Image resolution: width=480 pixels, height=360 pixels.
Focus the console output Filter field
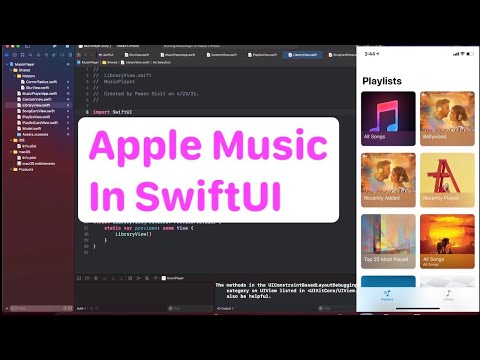click(337, 309)
